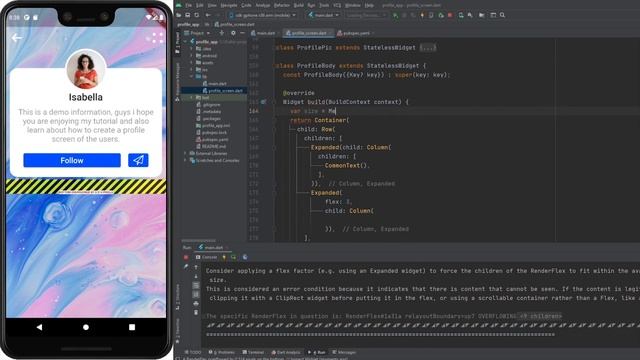640x360 pixels.
Task: Collapse the lib folder in project tree
Action: [x=191, y=76]
